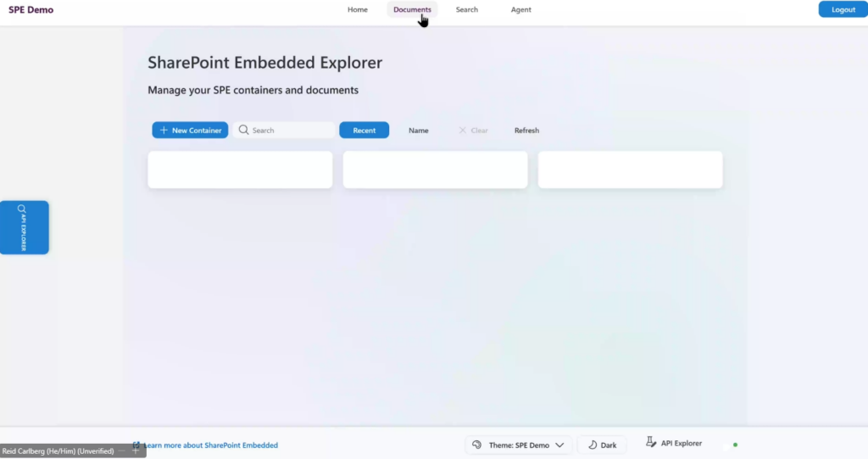Sort containers by Recent

point(364,131)
